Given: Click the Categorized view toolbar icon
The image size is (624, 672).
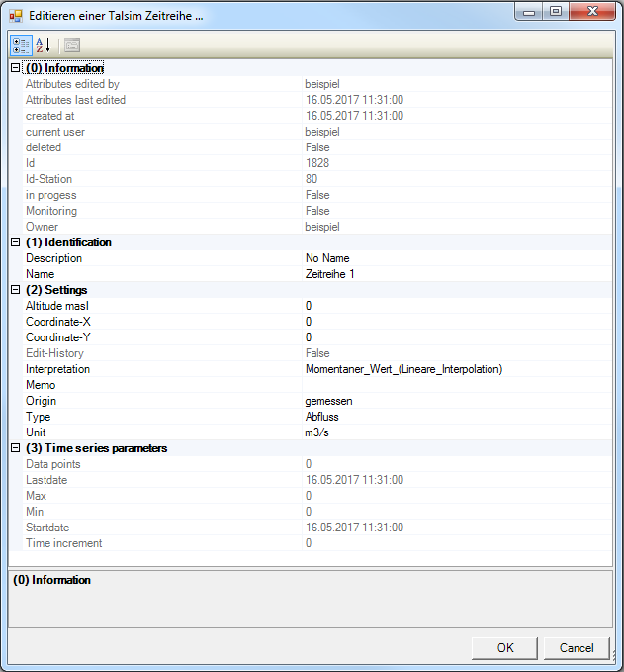Looking at the screenshot, I should click(20, 45).
